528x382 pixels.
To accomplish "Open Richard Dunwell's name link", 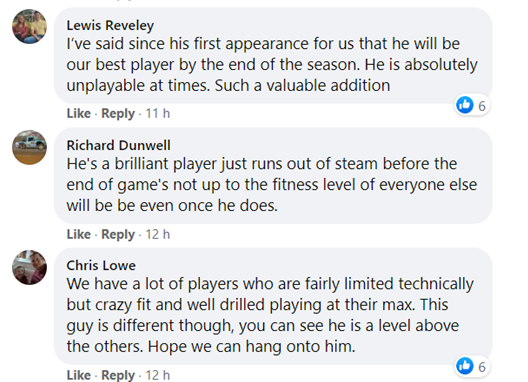I will (x=119, y=145).
